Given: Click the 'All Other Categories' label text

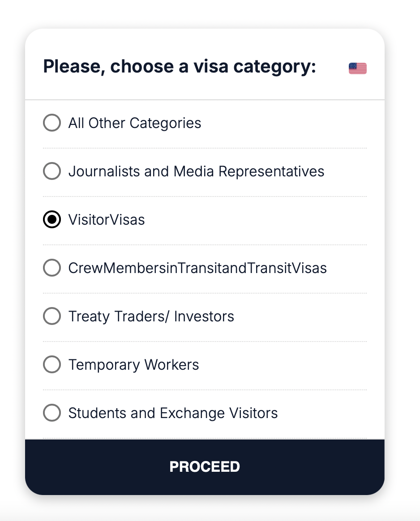Looking at the screenshot, I should 135,123.
